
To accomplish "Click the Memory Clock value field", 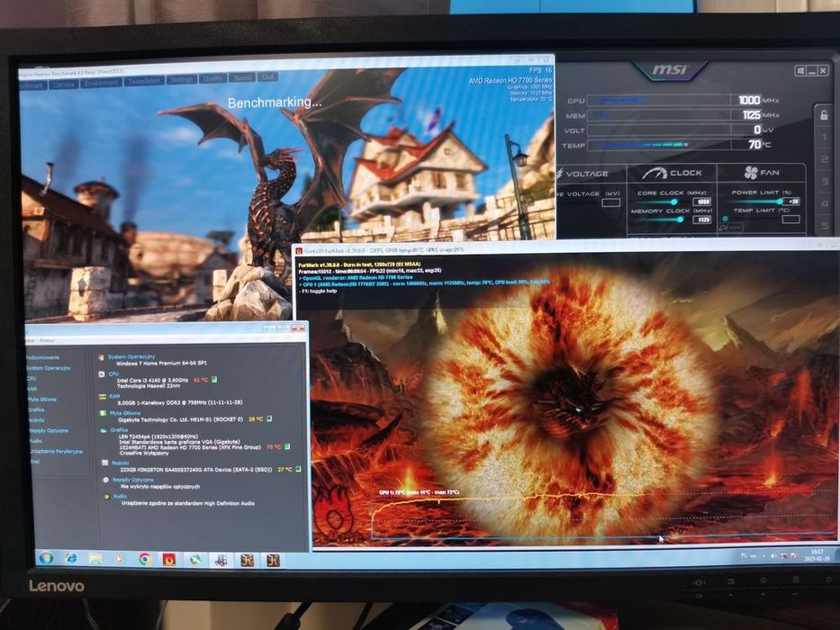I will [701, 220].
